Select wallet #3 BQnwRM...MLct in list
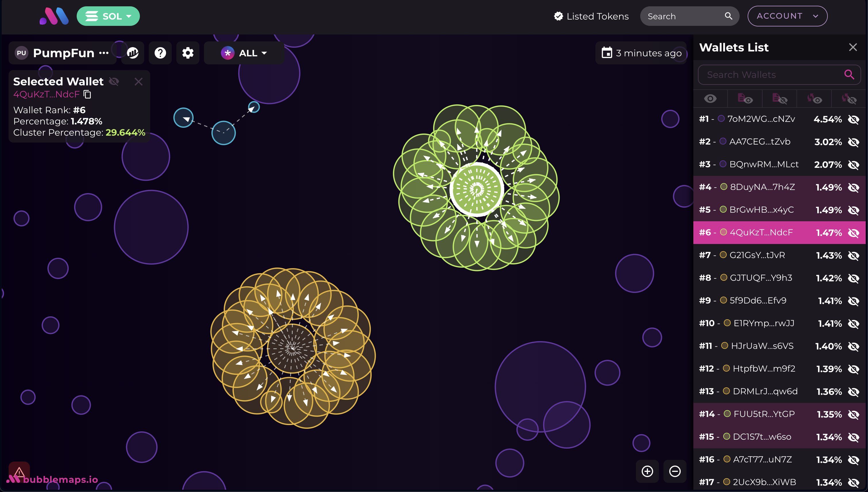868x492 pixels. click(x=763, y=165)
